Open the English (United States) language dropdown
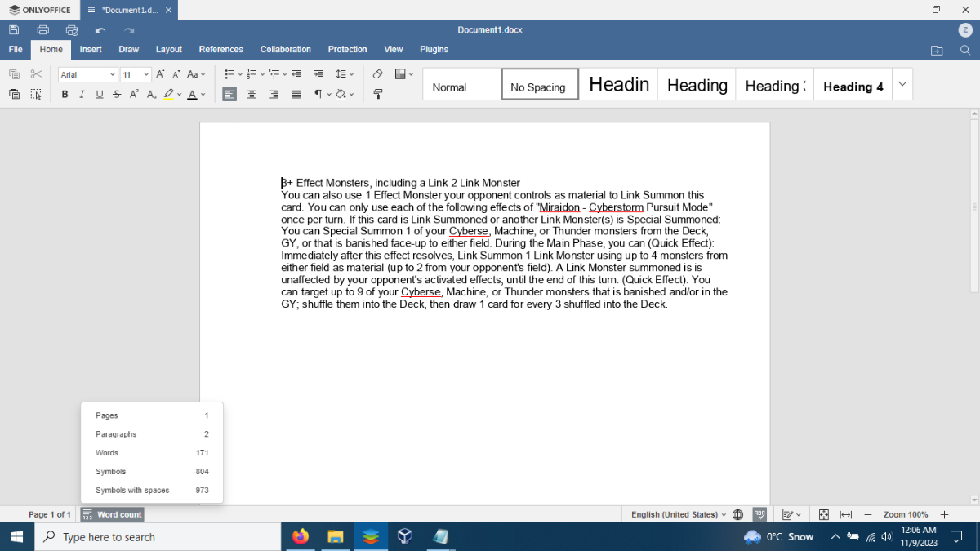The height and width of the screenshot is (551, 980). point(679,514)
